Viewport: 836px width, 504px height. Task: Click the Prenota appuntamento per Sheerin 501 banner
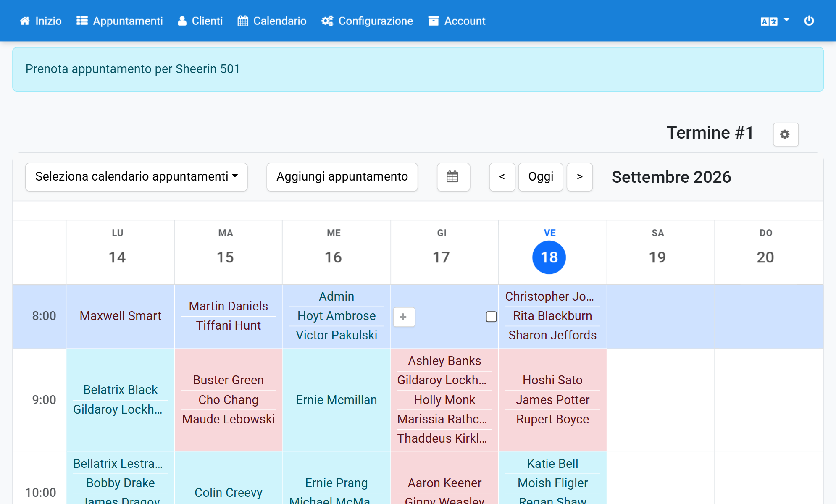[418, 69]
